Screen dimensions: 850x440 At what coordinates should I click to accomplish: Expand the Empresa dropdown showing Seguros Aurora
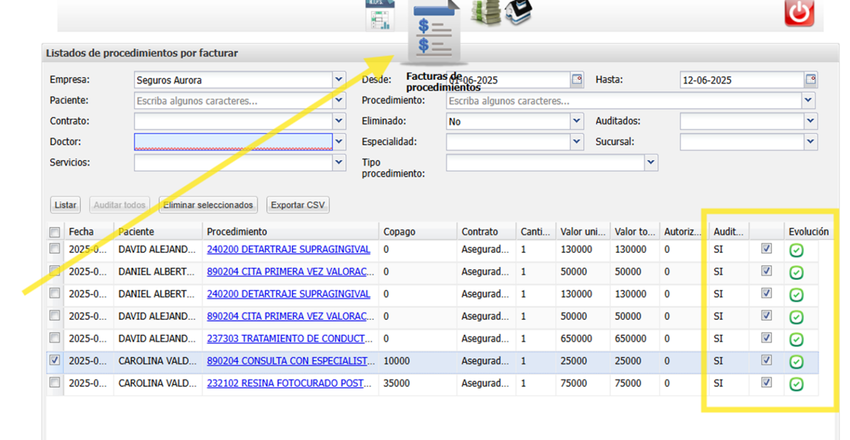pos(338,80)
